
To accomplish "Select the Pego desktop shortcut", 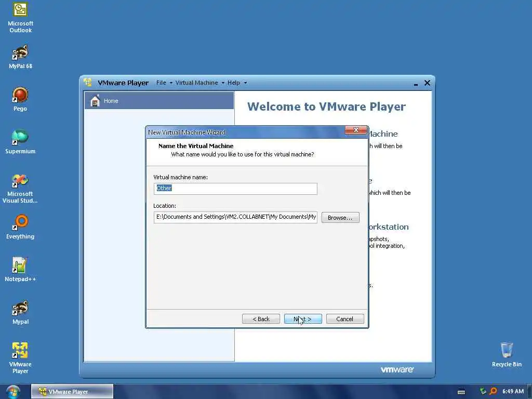I will tap(20, 99).
